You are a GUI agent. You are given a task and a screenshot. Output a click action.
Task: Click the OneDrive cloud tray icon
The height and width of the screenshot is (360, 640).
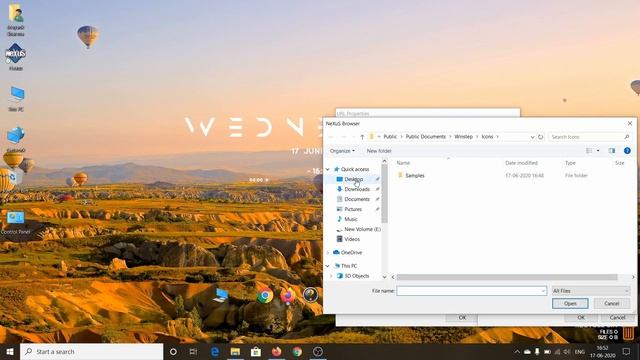click(x=527, y=351)
